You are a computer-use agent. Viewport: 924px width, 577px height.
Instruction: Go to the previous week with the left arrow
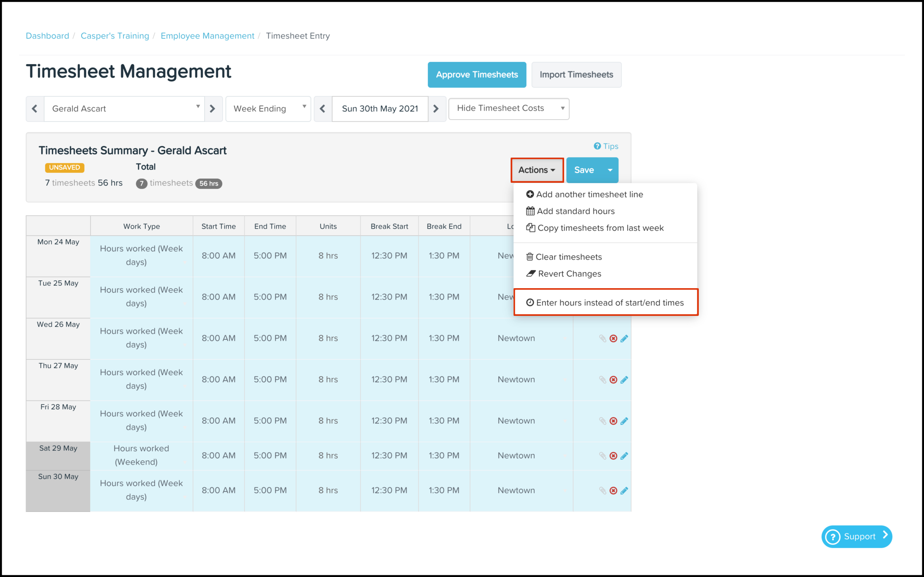(322, 109)
